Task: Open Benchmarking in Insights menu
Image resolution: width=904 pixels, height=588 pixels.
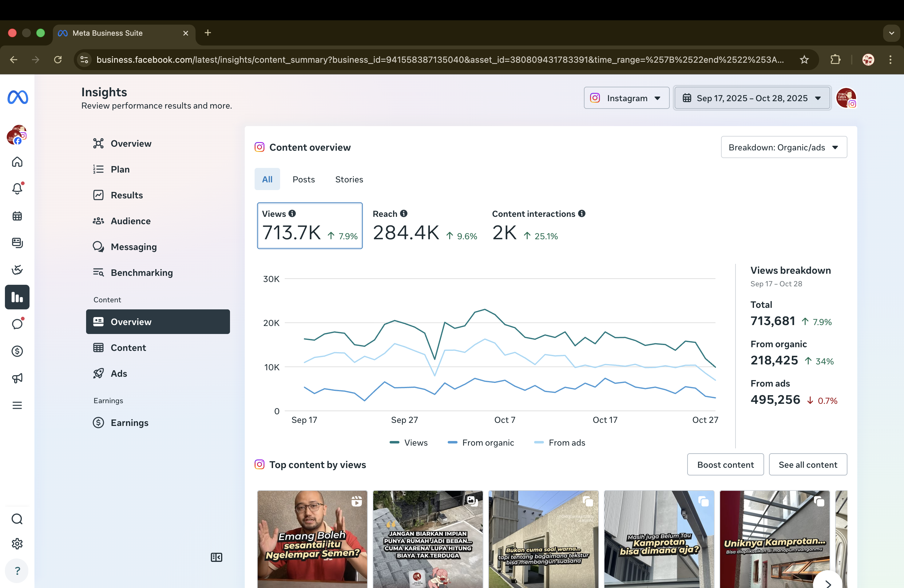Action: 142,273
